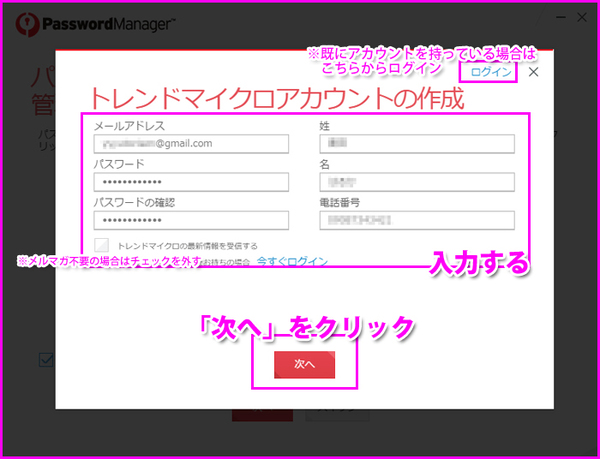Screen dimensions: 600x459
Task: Focus the パスワード input field
Action: 191,182
